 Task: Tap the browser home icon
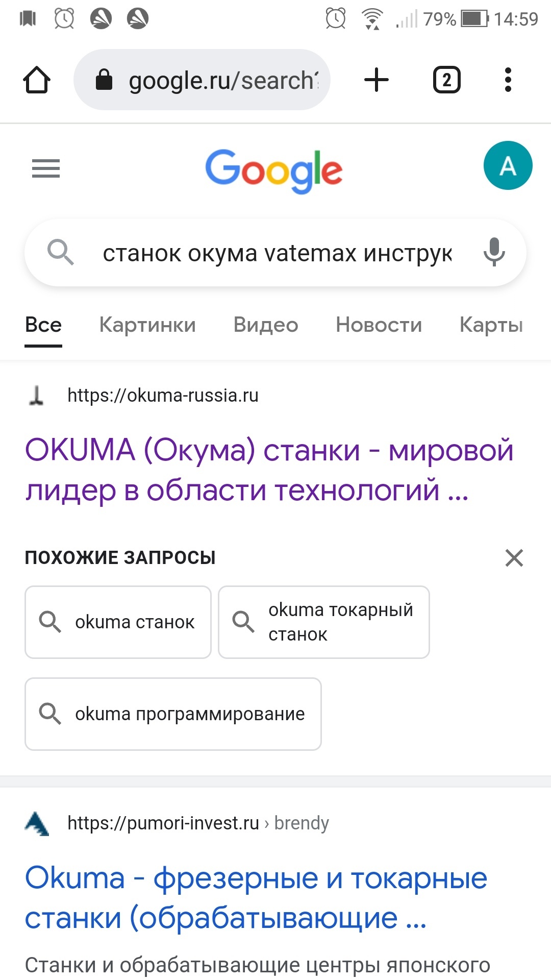coord(37,80)
